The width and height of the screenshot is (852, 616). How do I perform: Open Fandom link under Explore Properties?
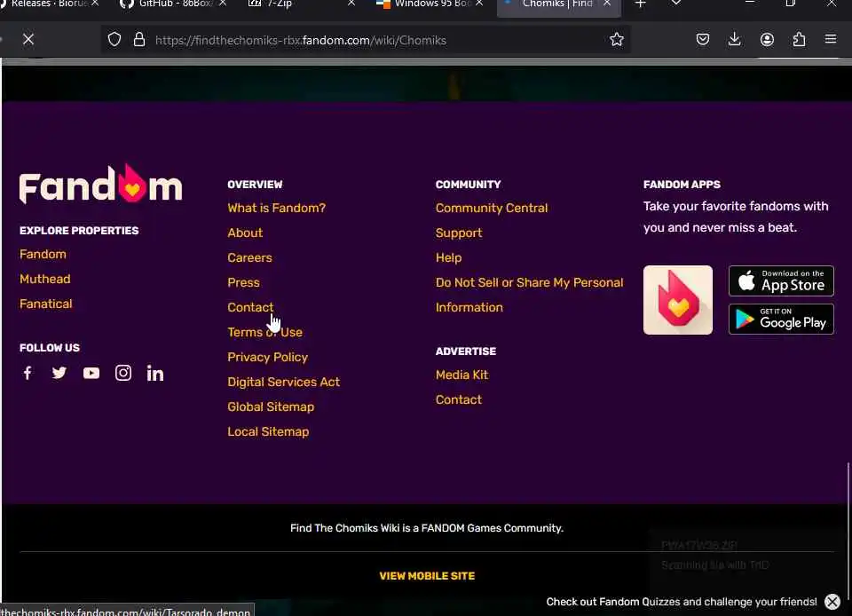tap(43, 254)
